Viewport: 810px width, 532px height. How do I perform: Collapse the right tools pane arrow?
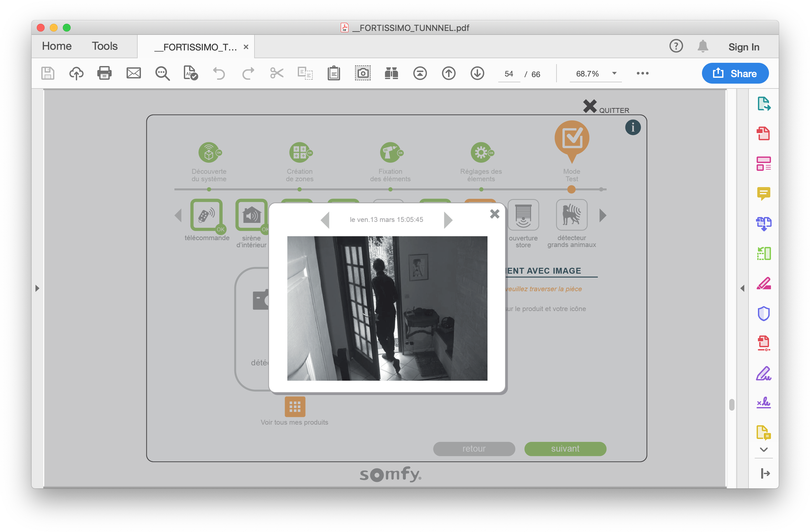[x=742, y=288]
